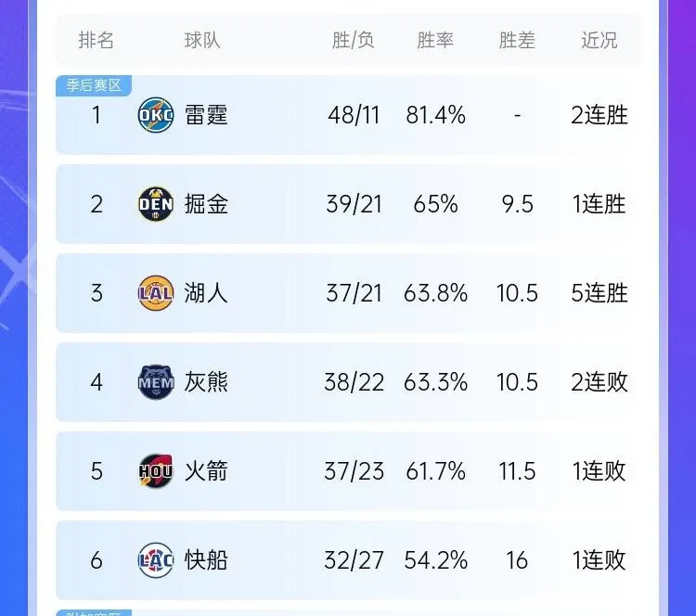Click the 火箭 5连 row's 1连败 streak
The width and height of the screenshot is (696, 616).
[x=599, y=471]
